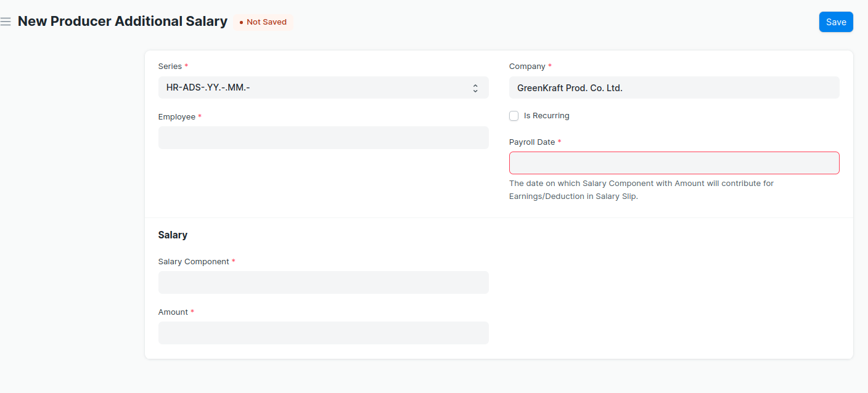Click the up-down chevron in the Series field
Image resolution: width=868 pixels, height=393 pixels.
click(x=475, y=88)
